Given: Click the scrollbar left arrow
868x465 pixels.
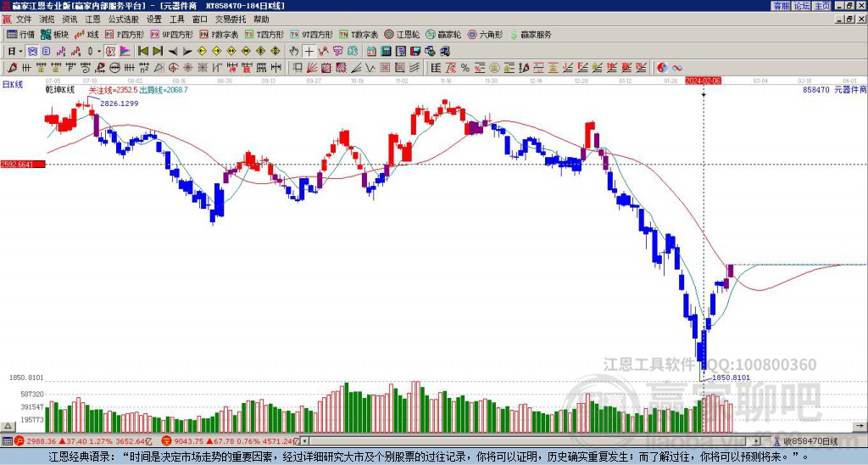Looking at the screenshot, I should pos(304,442).
